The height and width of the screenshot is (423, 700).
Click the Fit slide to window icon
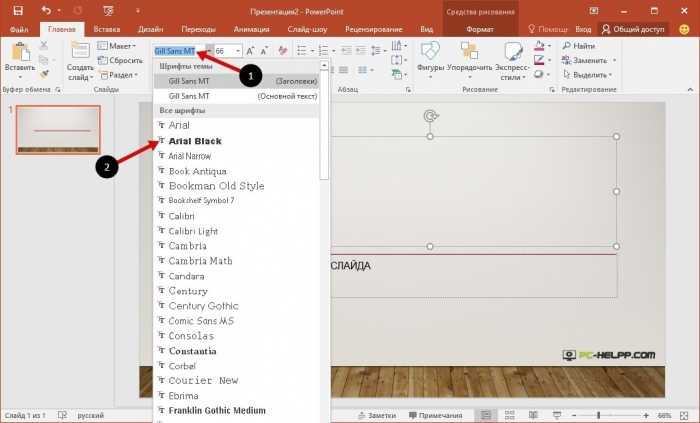(x=684, y=415)
